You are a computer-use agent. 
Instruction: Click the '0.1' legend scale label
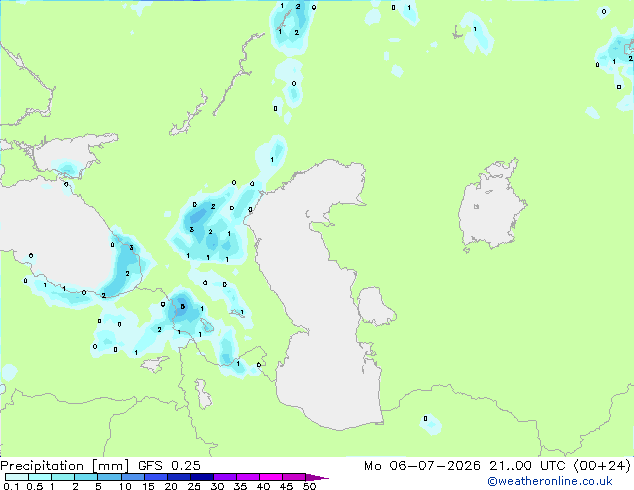click(x=11, y=486)
